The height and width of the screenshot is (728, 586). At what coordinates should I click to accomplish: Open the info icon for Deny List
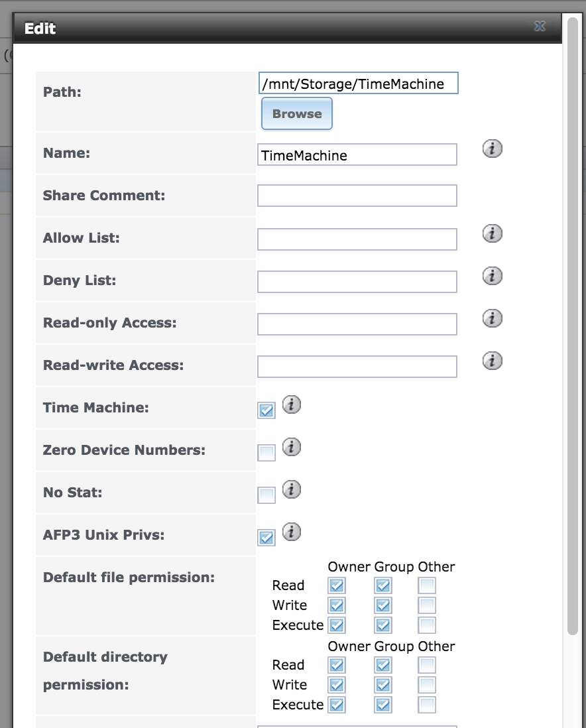pos(493,276)
